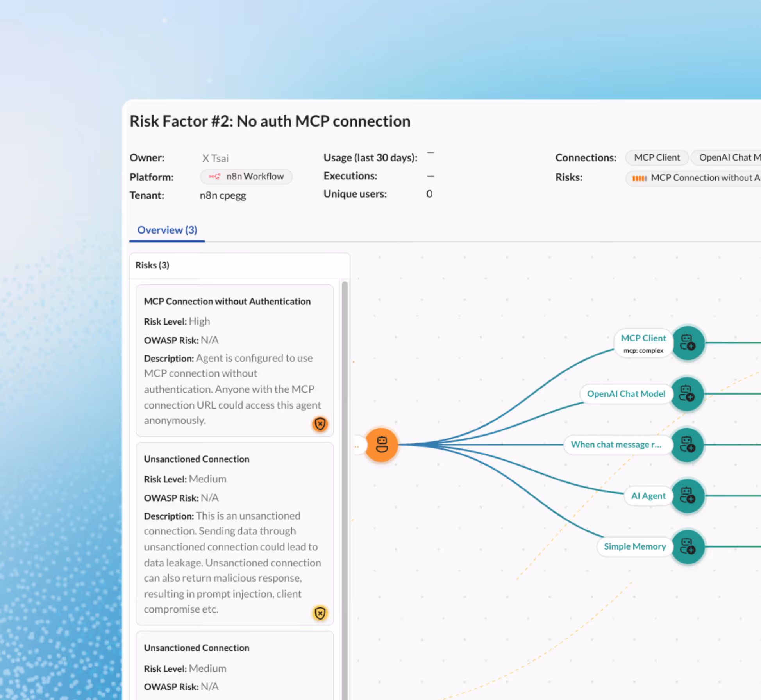Click the Executions label
The image size is (761, 700).
[350, 176]
